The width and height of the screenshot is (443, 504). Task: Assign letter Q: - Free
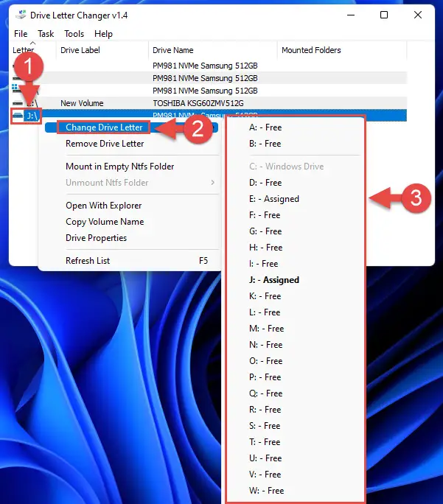click(x=265, y=393)
